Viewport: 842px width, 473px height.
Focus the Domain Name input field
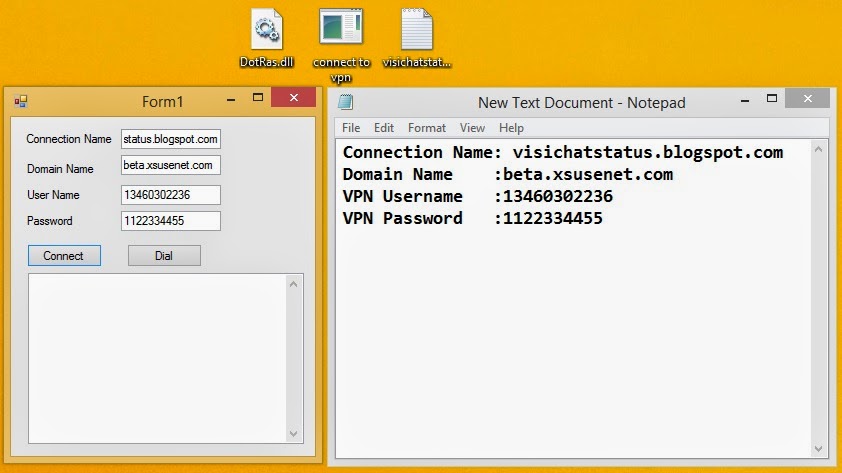tap(171, 165)
